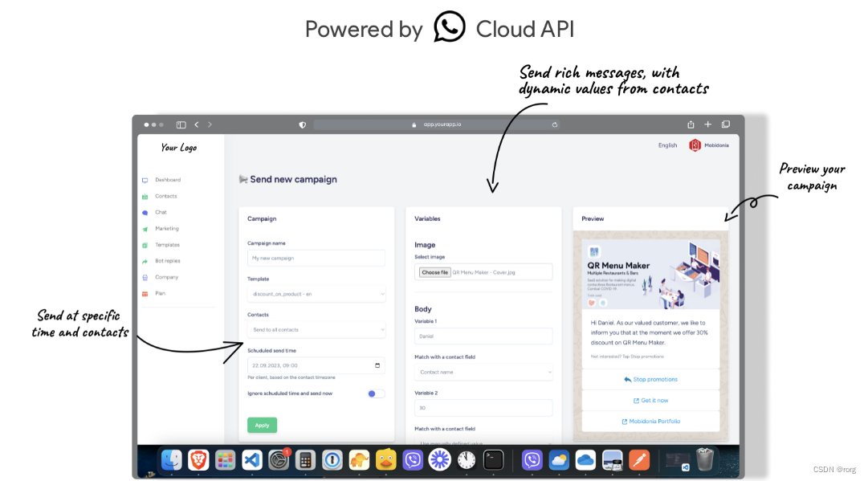The image size is (868, 481).
Task: Open Terminal from the dock
Action: pyautogui.click(x=493, y=460)
